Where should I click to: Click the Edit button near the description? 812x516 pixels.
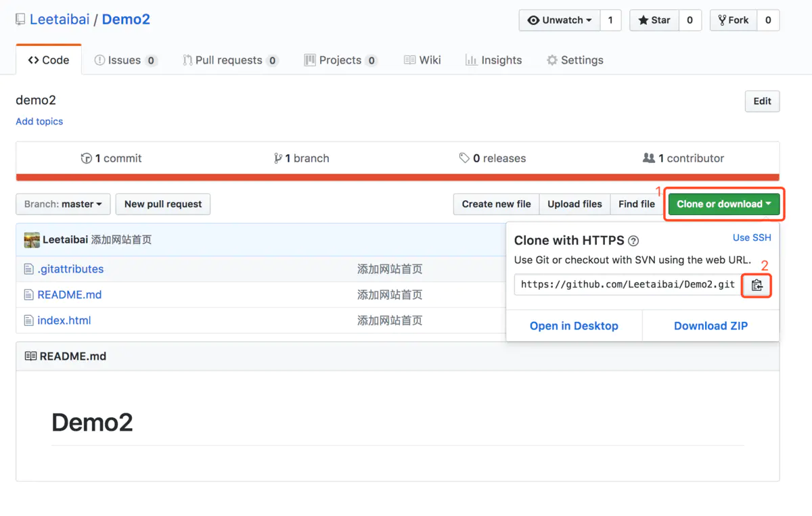(762, 101)
